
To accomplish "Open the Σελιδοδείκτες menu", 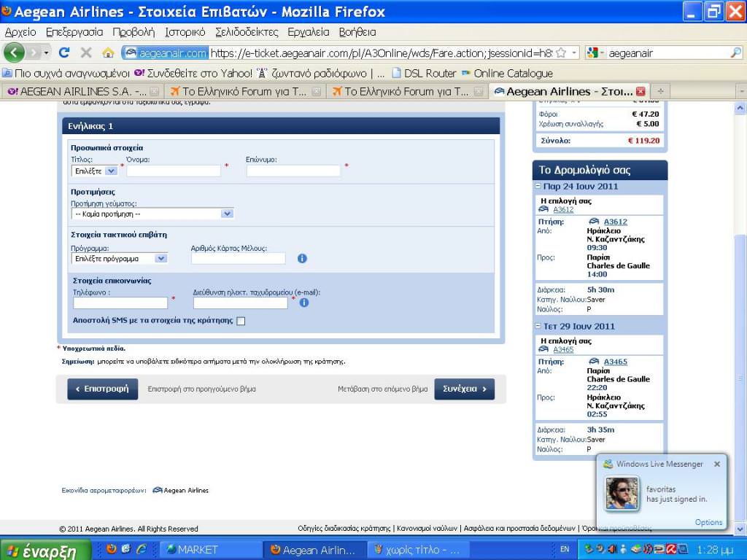I will pos(247,32).
